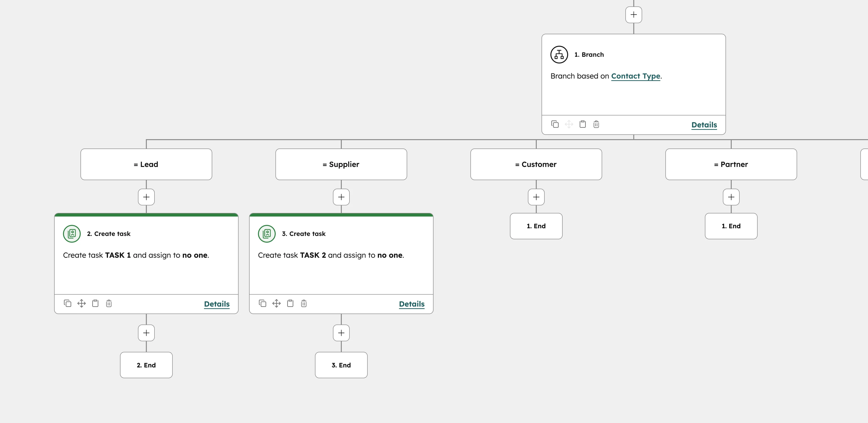
Task: Click the clipboard icon on "3. Create task"
Action: tap(290, 303)
